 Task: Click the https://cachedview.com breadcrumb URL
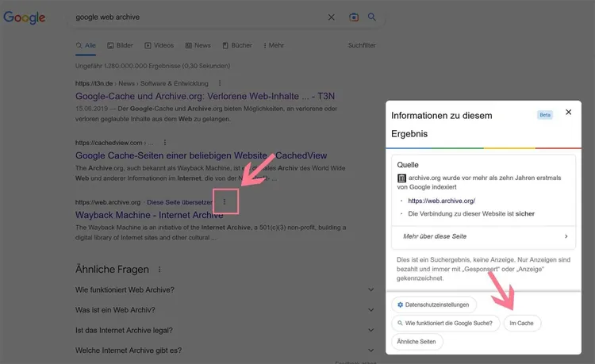(x=109, y=143)
